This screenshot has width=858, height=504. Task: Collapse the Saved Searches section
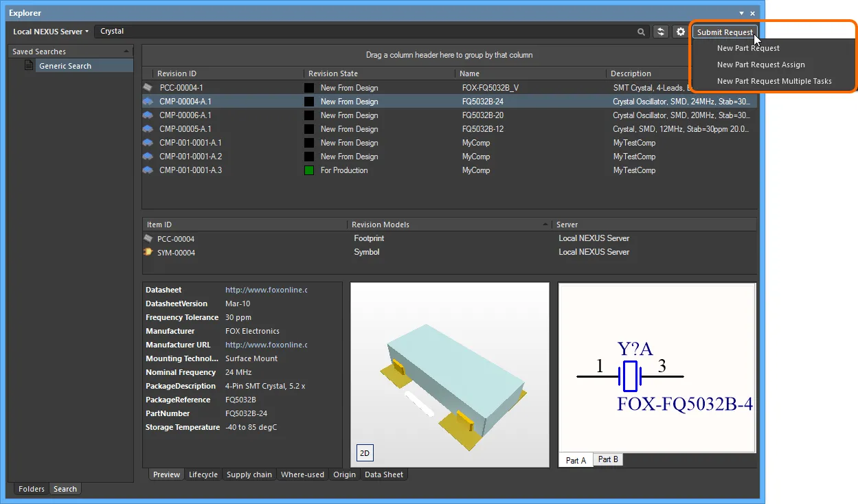(x=126, y=51)
